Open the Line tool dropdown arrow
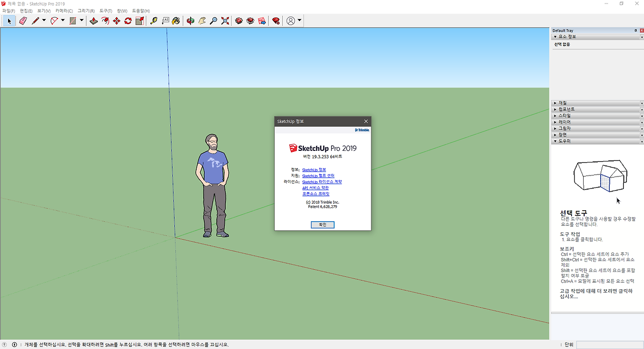 pos(44,21)
